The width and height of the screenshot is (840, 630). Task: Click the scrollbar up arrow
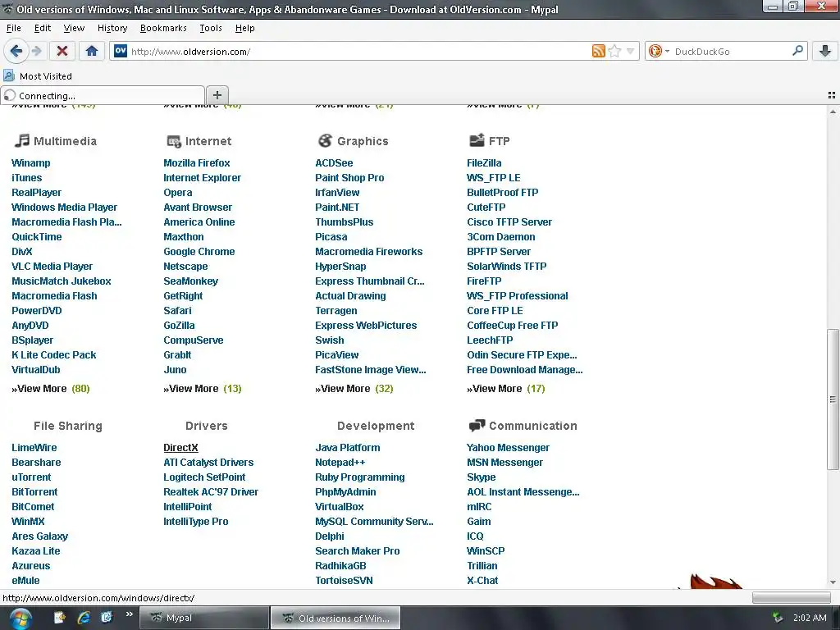[x=833, y=112]
